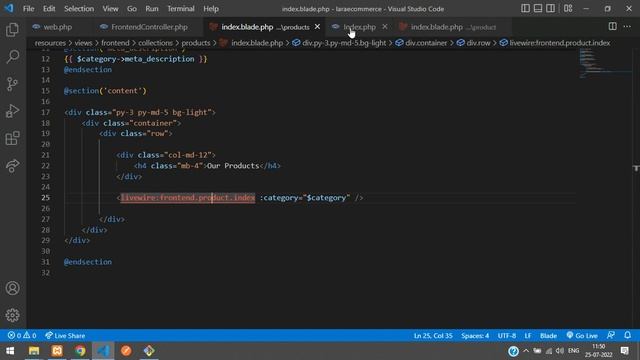Start Live Share from status bar

click(65, 336)
